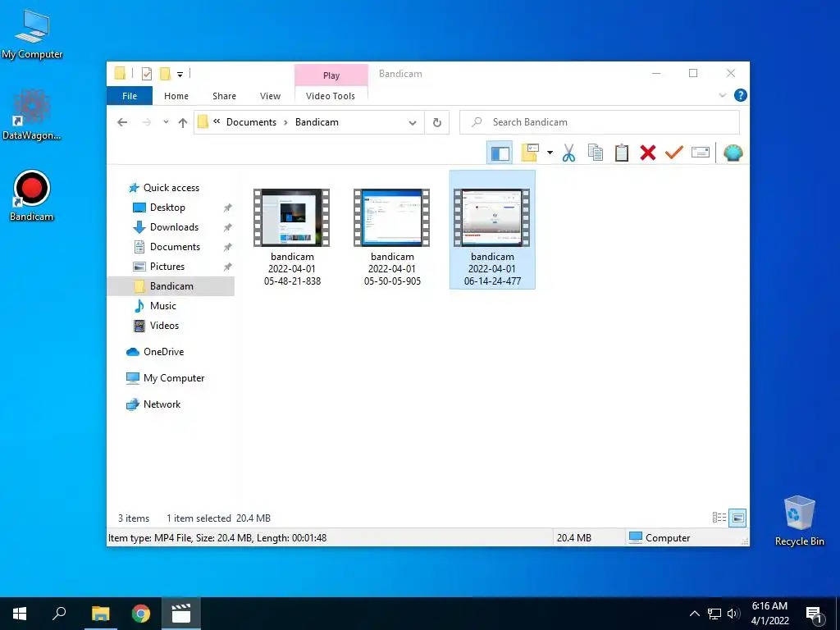Screen dimensions: 840x630
Task: Open the folder options dropdown arrow
Action: 550,153
